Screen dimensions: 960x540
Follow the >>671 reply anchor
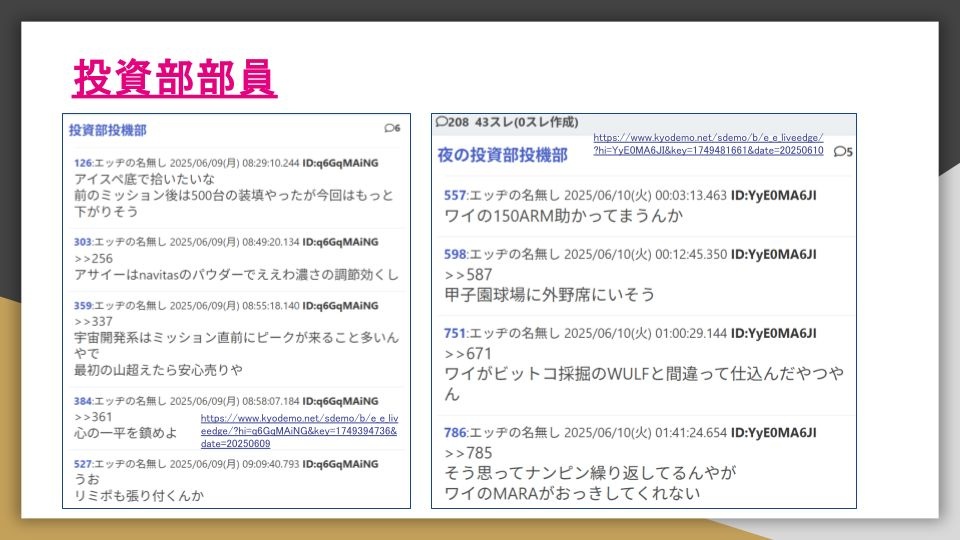point(465,353)
